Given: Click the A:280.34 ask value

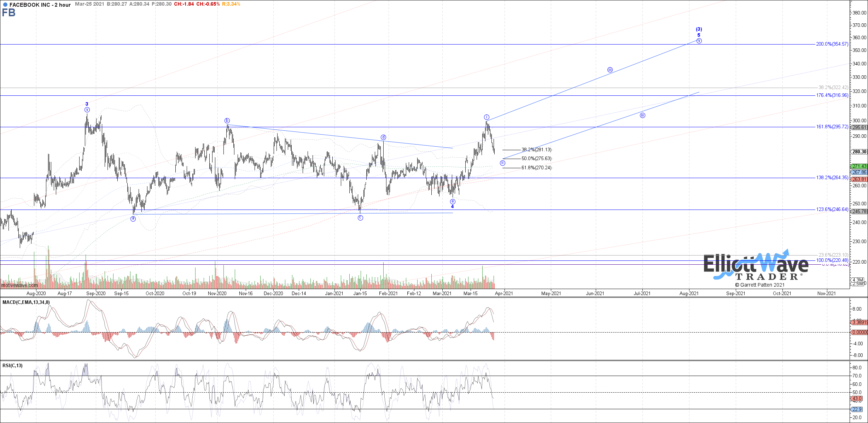Looking at the screenshot, I should tap(139, 4).
